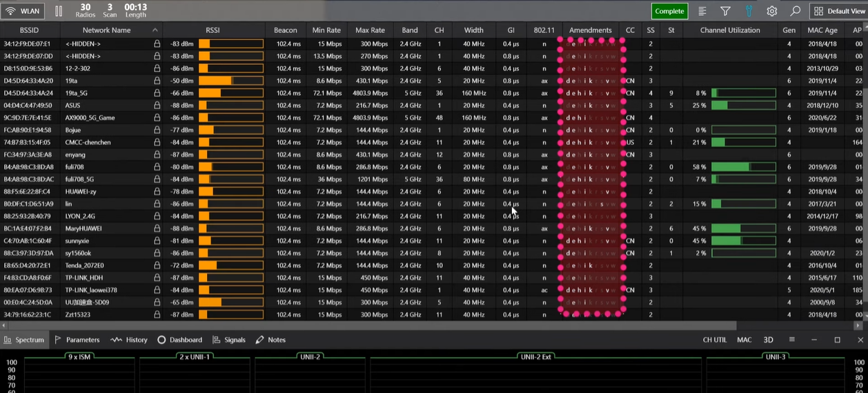Sort by MAC Age column header
868x393 pixels.
[x=822, y=30]
